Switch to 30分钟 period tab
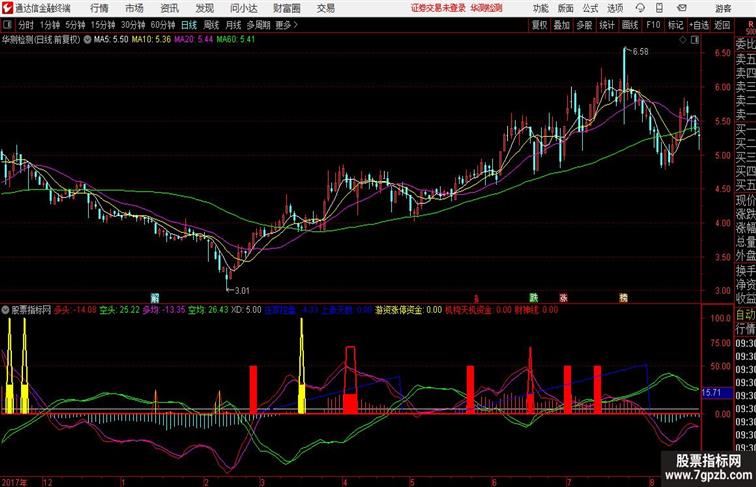The height and width of the screenshot is (487, 756). coord(133,25)
